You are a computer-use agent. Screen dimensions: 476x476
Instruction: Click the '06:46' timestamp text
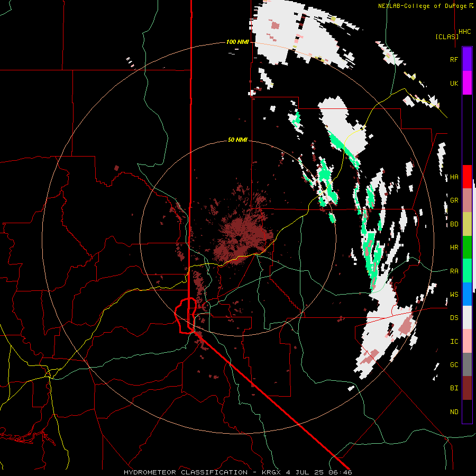340,472
